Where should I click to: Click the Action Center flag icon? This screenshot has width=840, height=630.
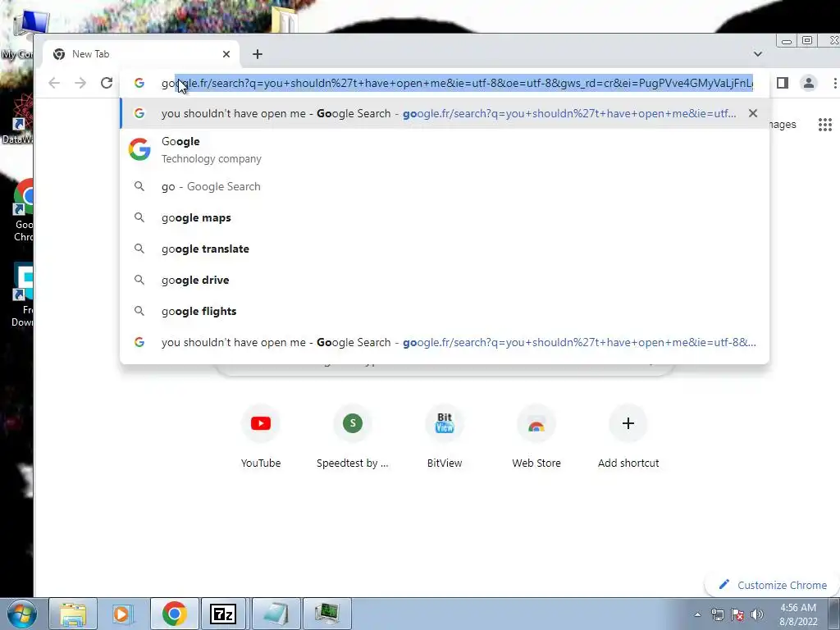coord(737,614)
